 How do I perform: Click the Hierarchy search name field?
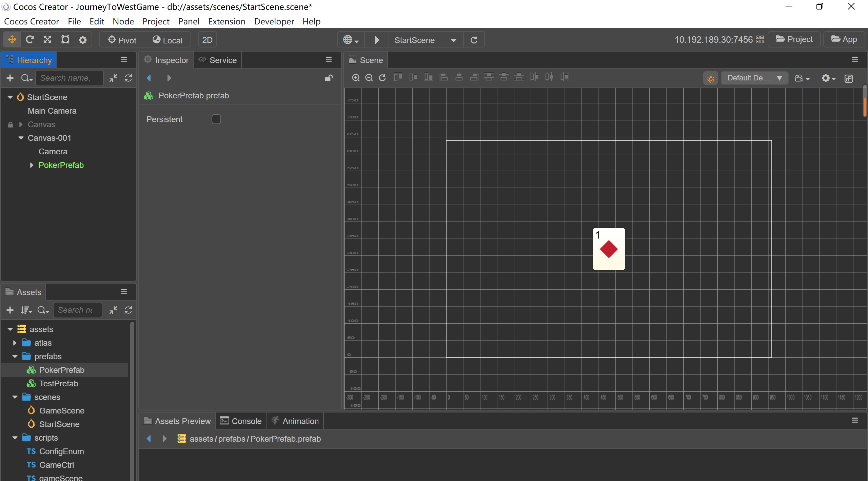tap(69, 78)
